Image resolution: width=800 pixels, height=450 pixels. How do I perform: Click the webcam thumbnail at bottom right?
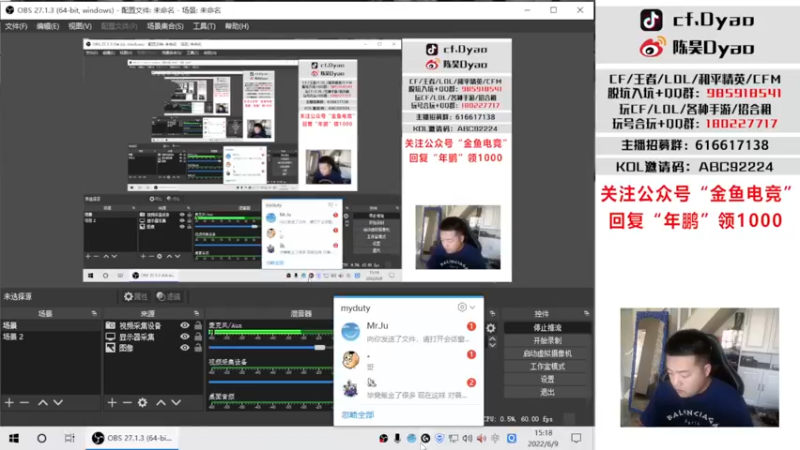[699, 367]
